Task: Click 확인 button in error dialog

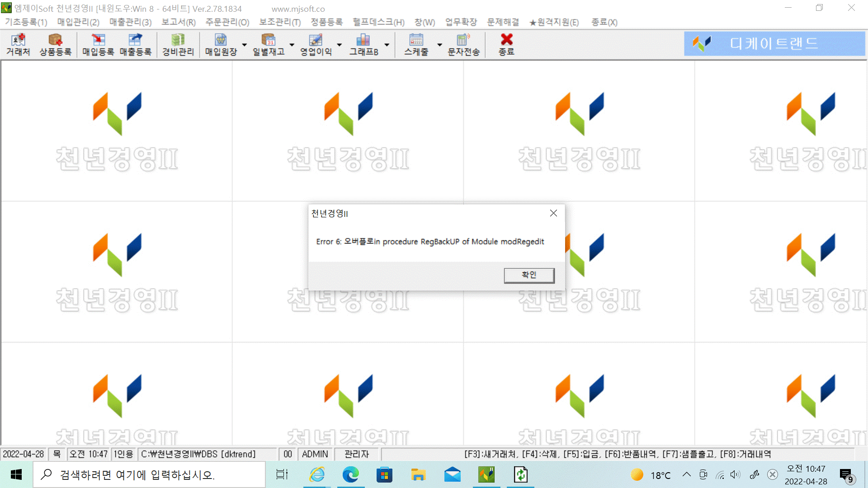Action: tap(529, 275)
